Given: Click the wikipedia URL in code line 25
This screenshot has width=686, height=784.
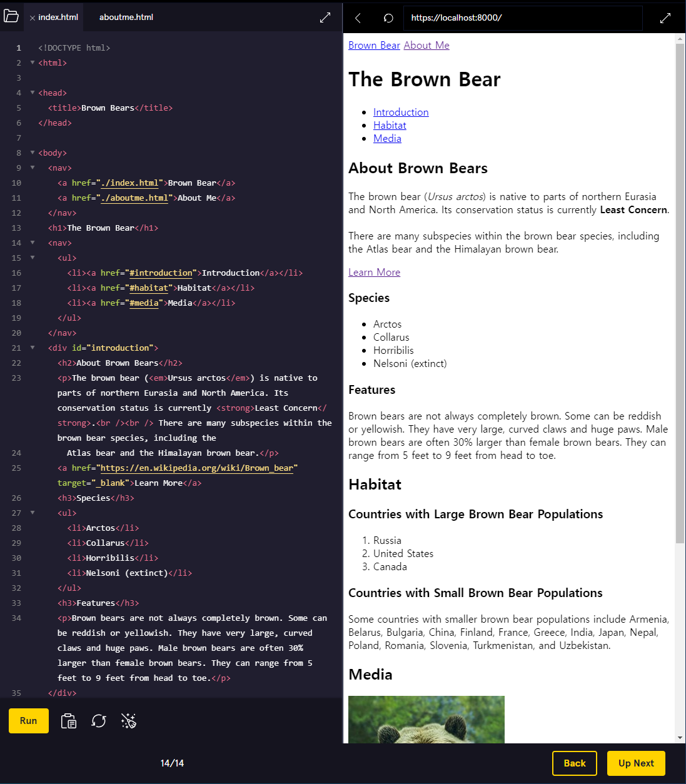Looking at the screenshot, I should [197, 468].
